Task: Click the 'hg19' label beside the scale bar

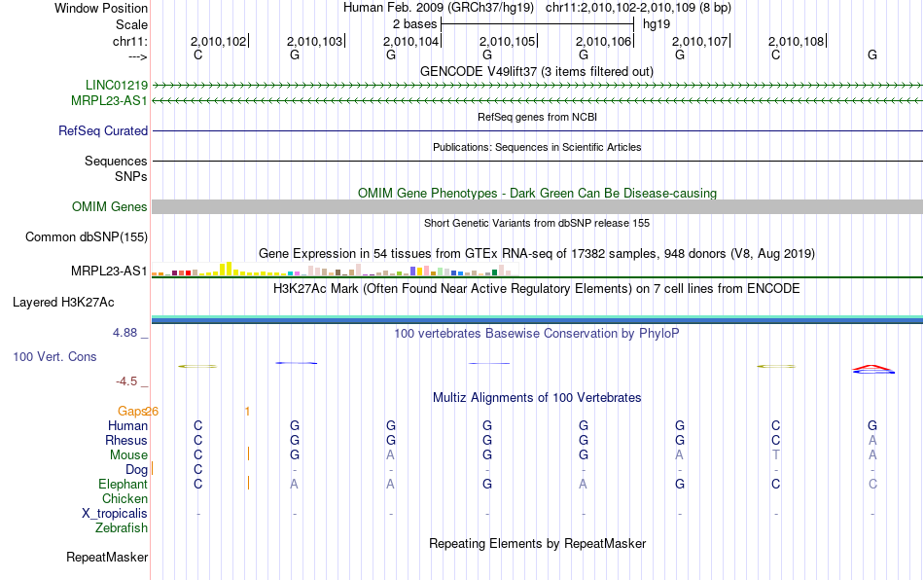Action: point(657,24)
